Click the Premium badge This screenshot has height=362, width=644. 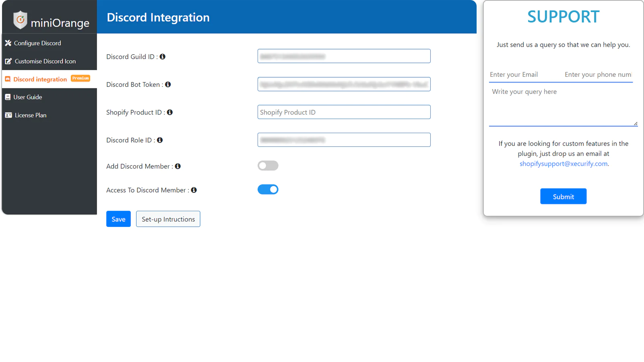(x=80, y=78)
